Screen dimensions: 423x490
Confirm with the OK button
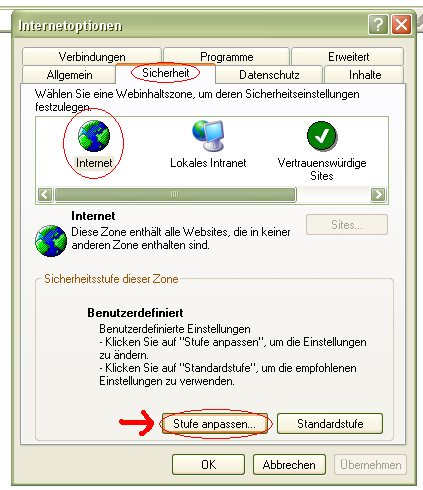pos(208,464)
